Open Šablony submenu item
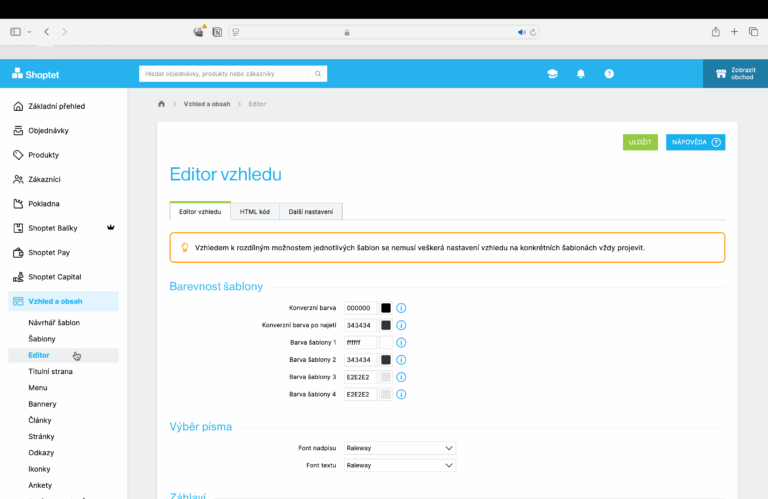Screen dimensions: 768x499 pyautogui.click(x=42, y=339)
